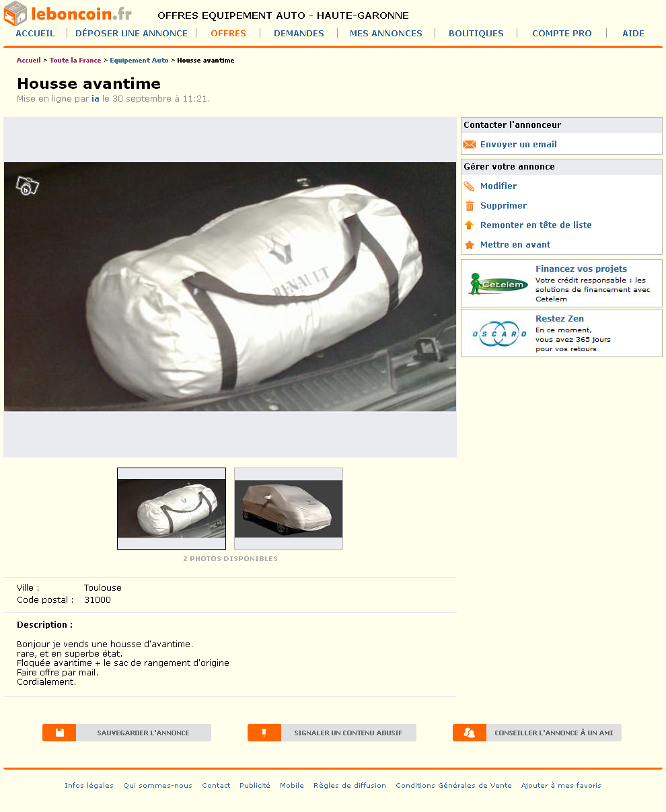This screenshot has width=666, height=812.
Task: Click the trash icon next to Supprimer
Action: pyautogui.click(x=470, y=206)
